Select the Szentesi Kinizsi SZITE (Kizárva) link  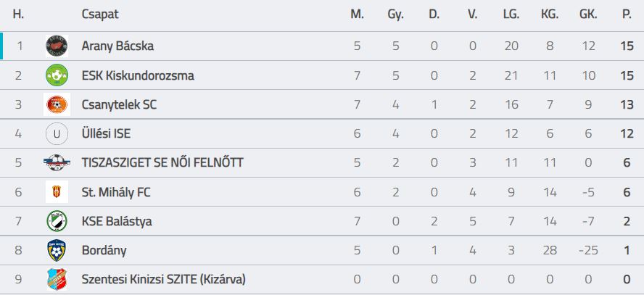(x=164, y=279)
